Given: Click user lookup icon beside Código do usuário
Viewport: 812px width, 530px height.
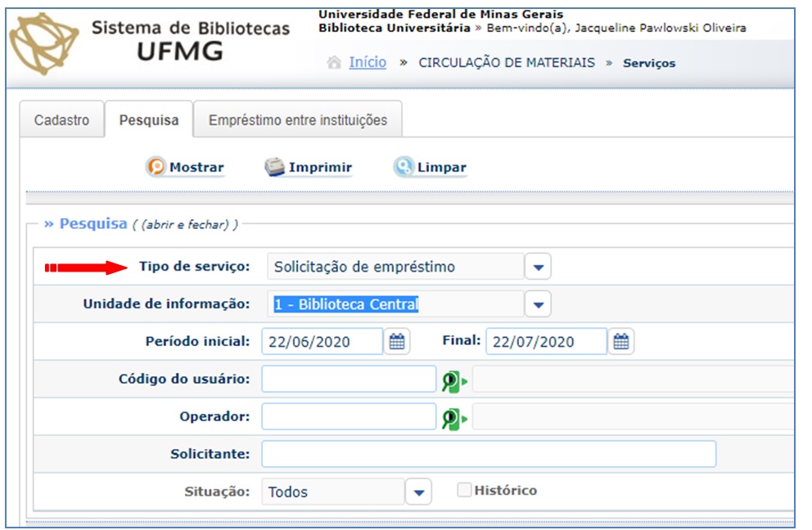Looking at the screenshot, I should tap(453, 380).
